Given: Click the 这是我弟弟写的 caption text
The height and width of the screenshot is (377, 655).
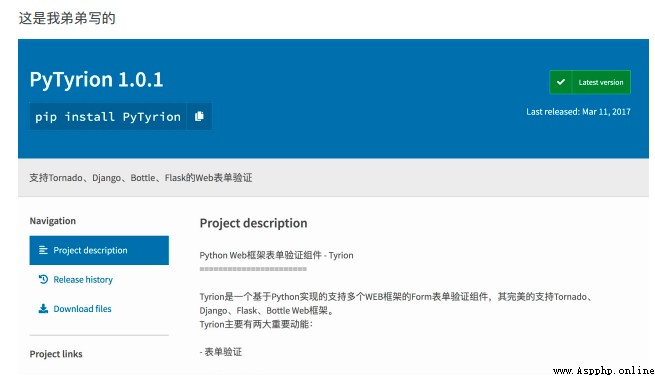Looking at the screenshot, I should coord(67,18).
